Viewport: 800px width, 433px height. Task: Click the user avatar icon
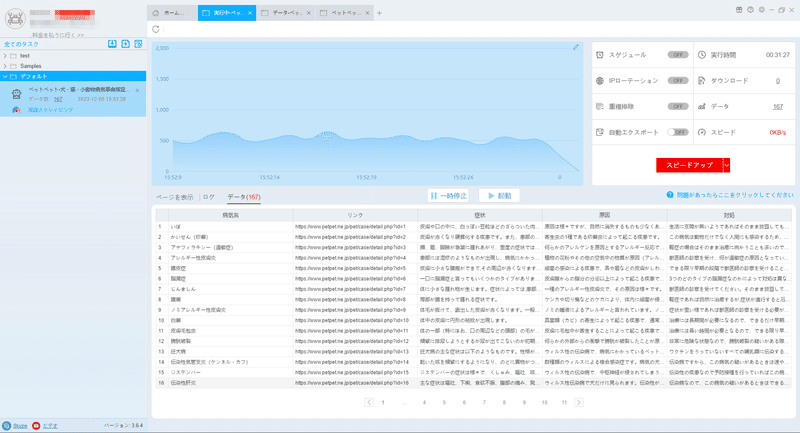tap(15, 19)
